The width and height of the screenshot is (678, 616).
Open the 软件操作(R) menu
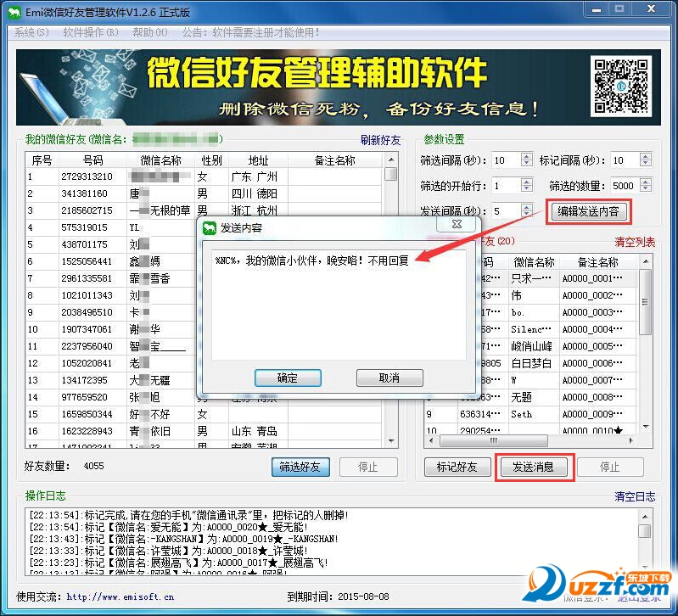coord(90,32)
